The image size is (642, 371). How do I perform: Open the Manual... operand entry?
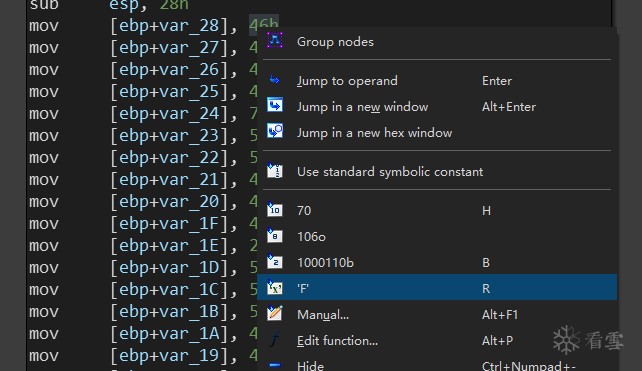437,314
